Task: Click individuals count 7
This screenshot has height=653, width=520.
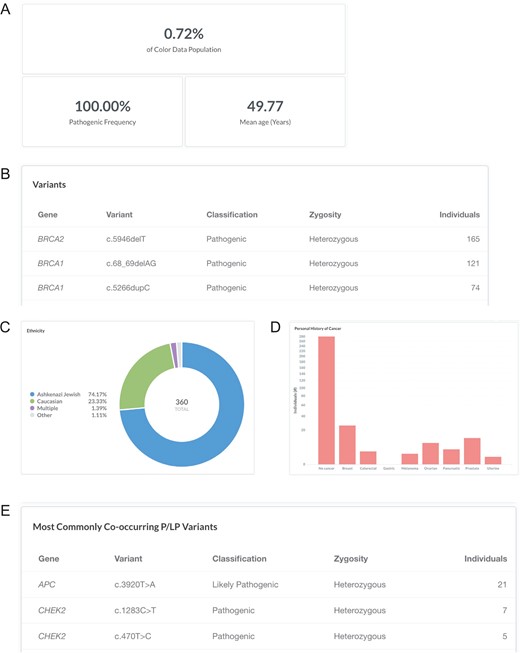Action: tap(505, 611)
